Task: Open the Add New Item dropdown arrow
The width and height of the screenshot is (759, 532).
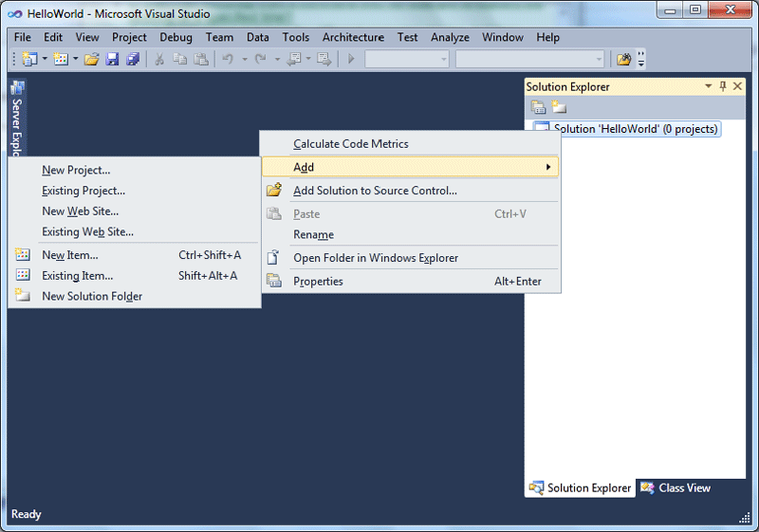Action: (x=76, y=59)
